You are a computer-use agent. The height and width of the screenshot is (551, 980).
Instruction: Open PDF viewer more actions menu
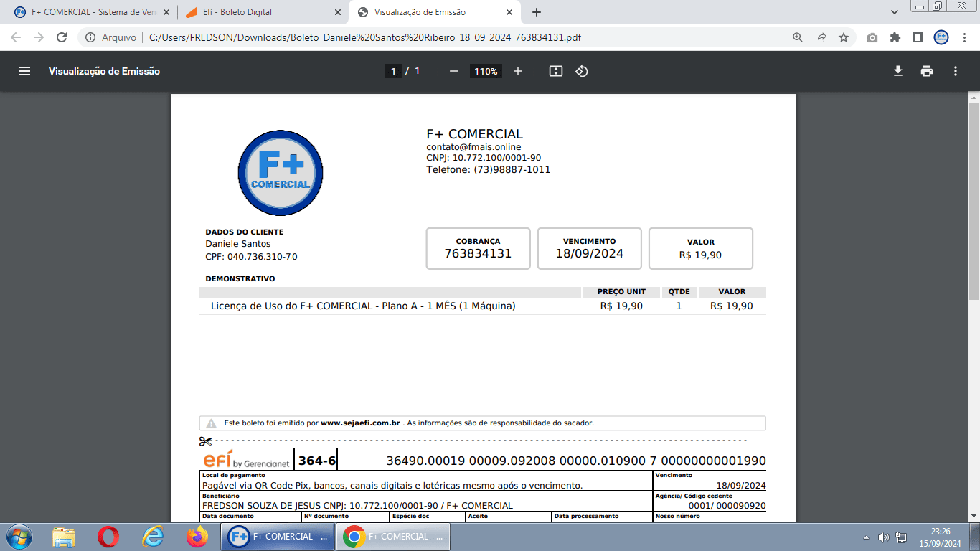pyautogui.click(x=956, y=71)
